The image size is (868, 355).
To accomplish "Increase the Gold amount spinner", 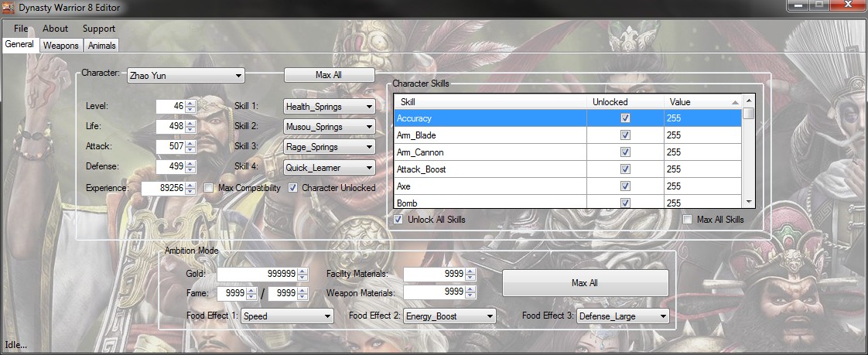I will pos(302,271).
